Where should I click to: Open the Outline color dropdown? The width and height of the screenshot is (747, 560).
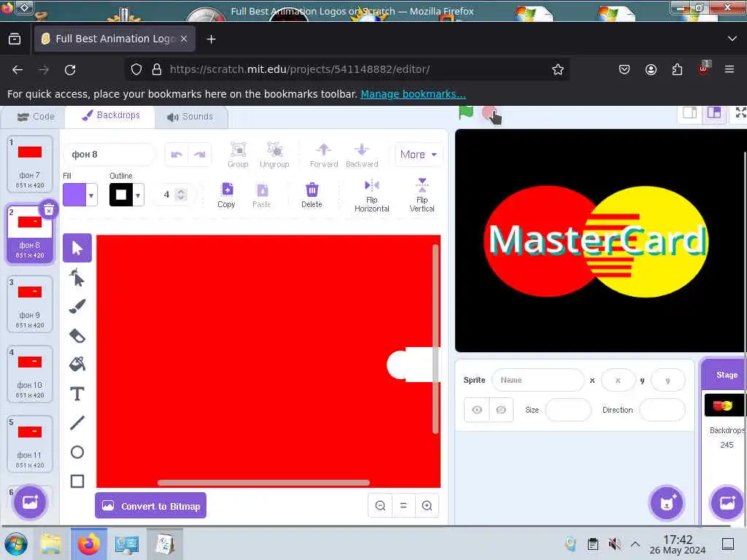pyautogui.click(x=138, y=195)
